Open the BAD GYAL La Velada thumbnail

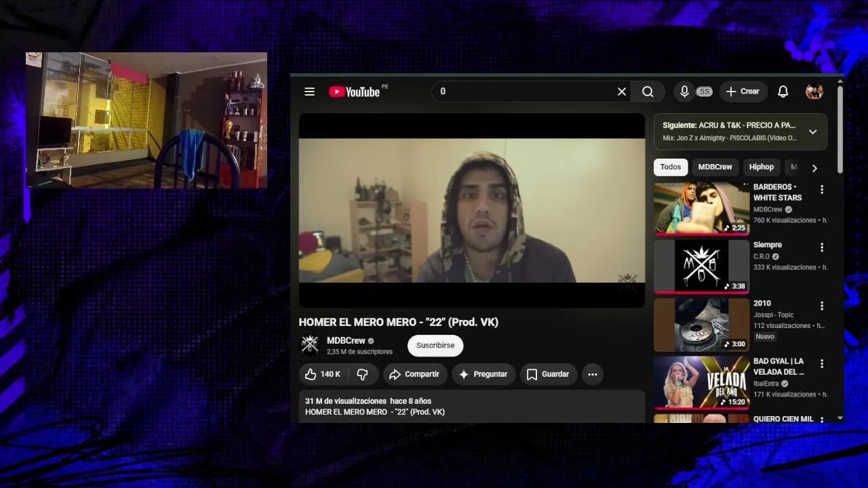[701, 382]
